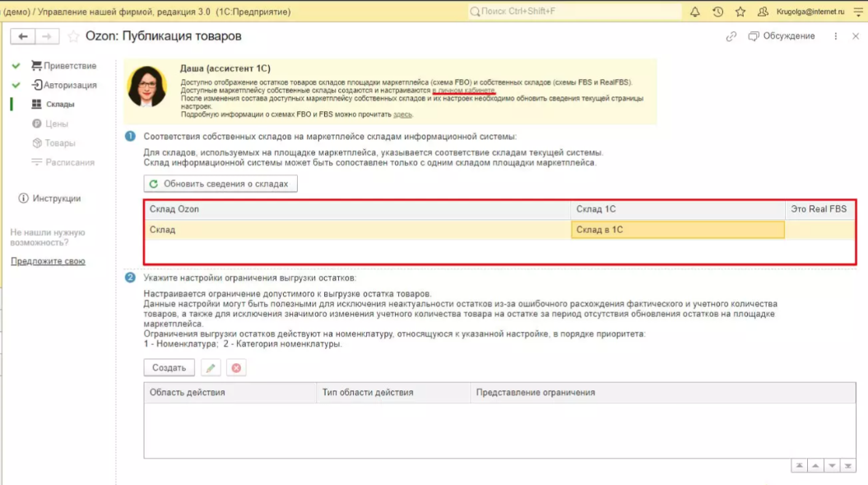Image resolution: width=868 pixels, height=485 pixels.
Task: Add page to favorites star beside title
Action: (73, 36)
